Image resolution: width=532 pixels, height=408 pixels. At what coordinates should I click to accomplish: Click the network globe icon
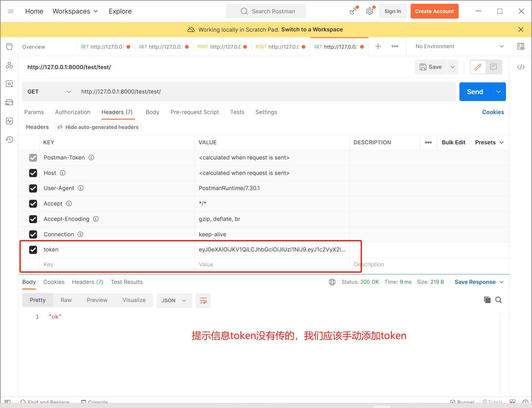(x=332, y=282)
